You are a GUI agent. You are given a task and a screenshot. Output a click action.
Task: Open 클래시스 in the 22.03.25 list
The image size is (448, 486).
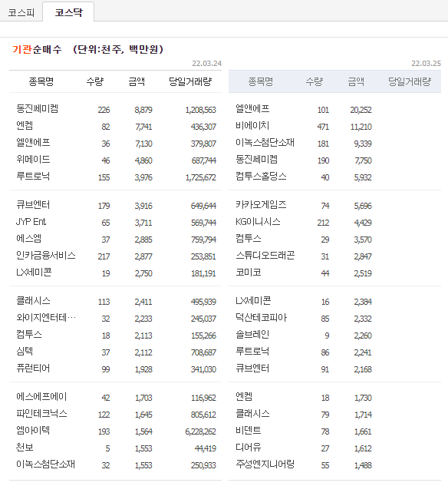coord(252,414)
